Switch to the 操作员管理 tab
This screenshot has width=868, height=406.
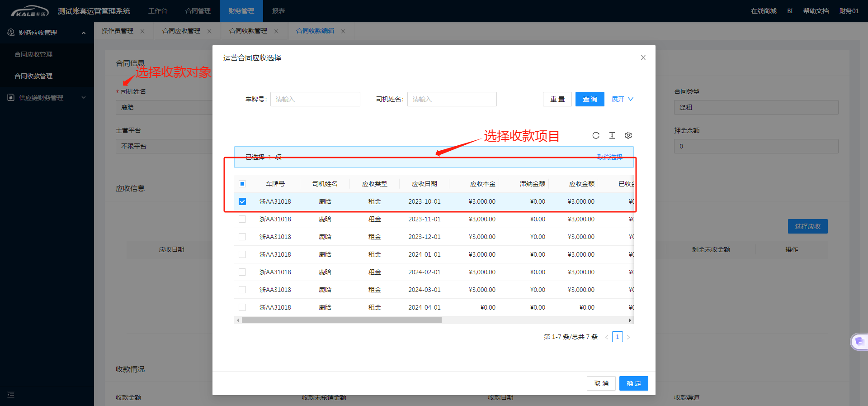coord(118,31)
